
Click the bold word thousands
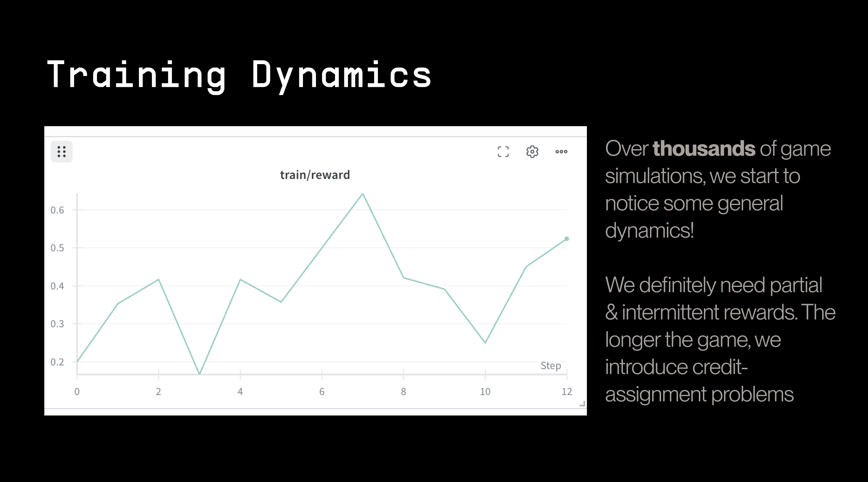pyautogui.click(x=704, y=149)
